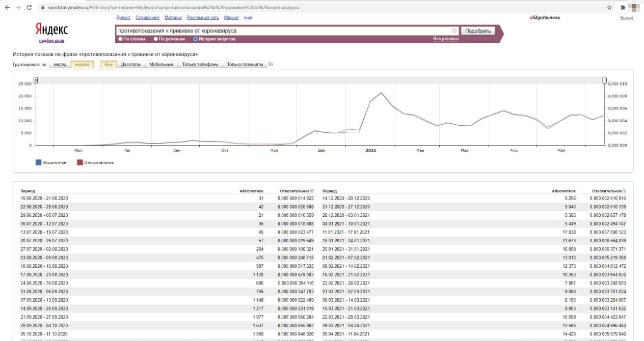Viewport: 644px width, 341px height.
Task: Grab the right chart range slider handle
Action: [604, 80]
